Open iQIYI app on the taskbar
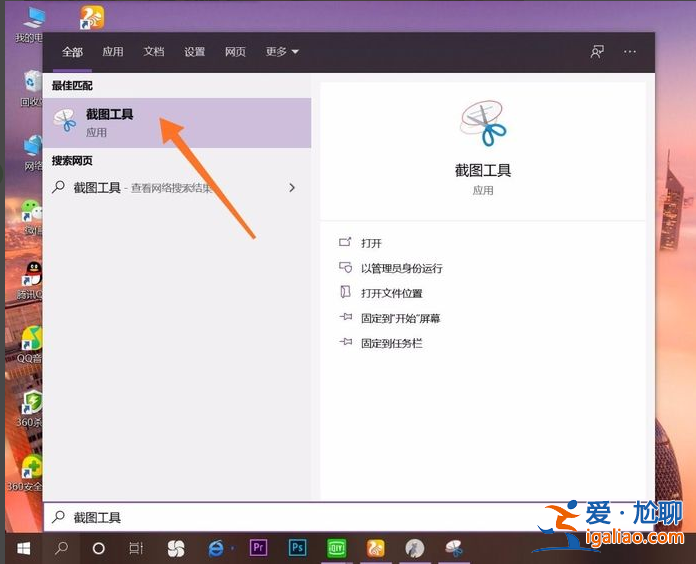This screenshot has height=564, width=696. coord(336,548)
